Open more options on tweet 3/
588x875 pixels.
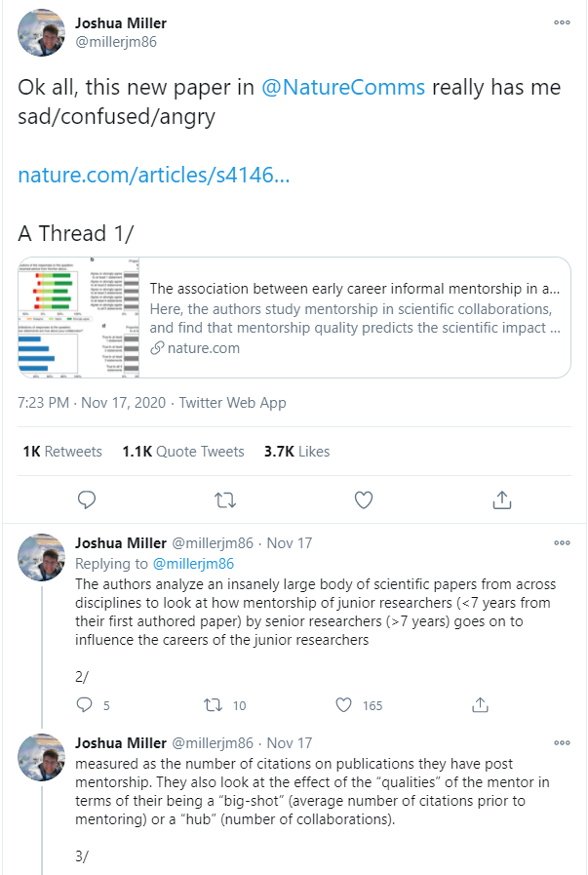click(562, 742)
